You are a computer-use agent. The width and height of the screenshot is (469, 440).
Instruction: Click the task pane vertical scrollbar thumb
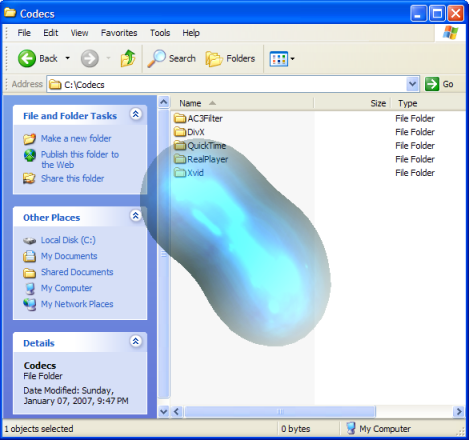164,254
